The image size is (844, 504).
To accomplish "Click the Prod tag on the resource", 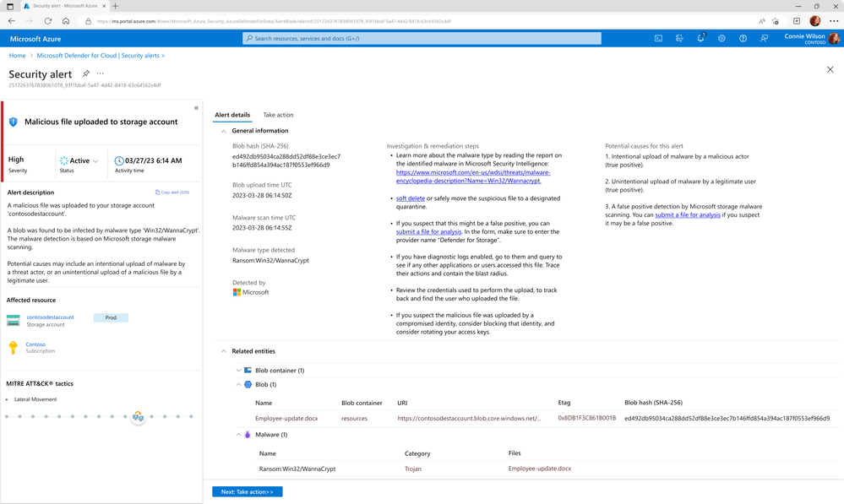I will click(111, 318).
